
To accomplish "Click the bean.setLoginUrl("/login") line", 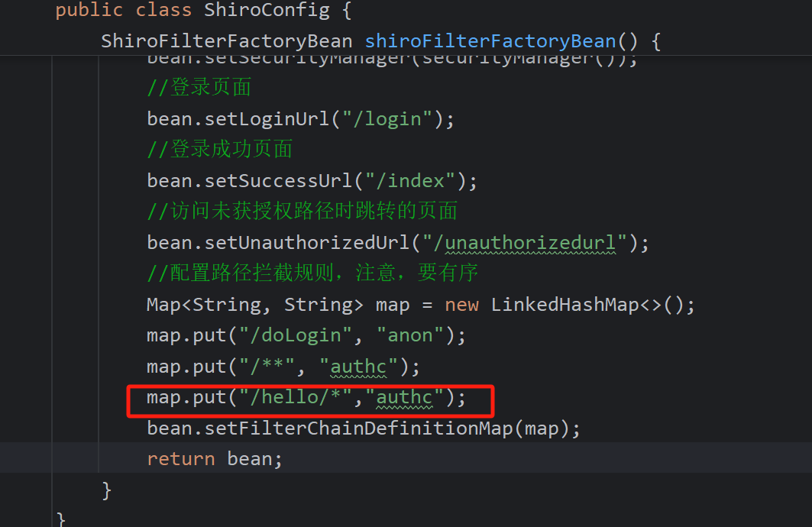I will 300,119.
